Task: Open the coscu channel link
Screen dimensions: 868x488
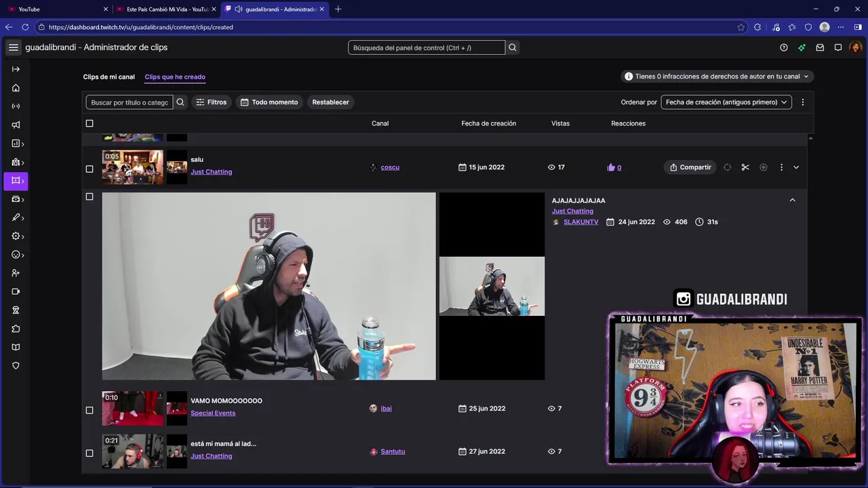Action: [390, 167]
